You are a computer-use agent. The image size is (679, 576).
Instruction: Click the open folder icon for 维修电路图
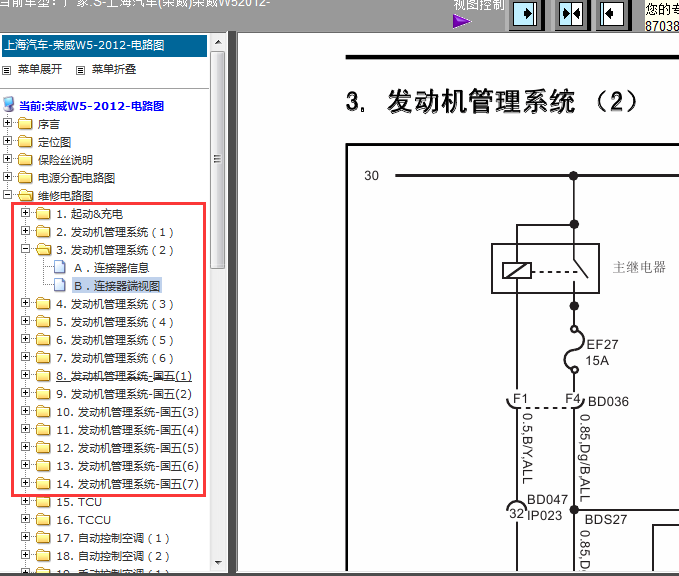click(x=26, y=195)
